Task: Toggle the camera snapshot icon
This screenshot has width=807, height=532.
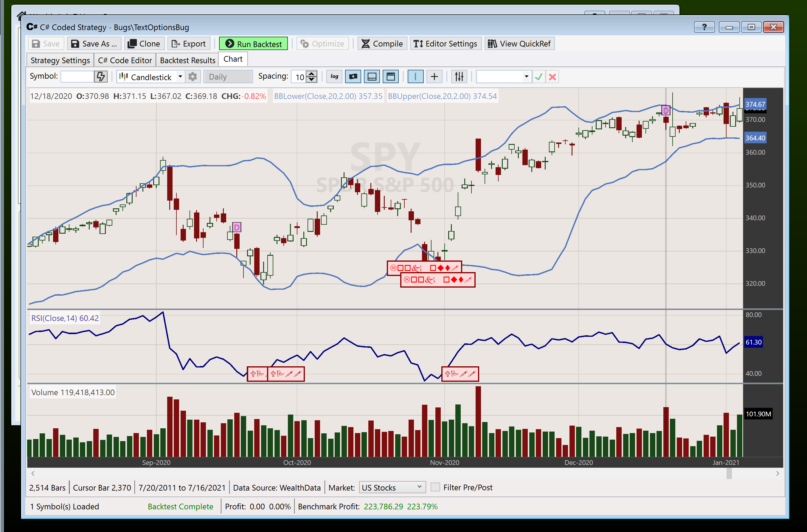Action: 353,77
